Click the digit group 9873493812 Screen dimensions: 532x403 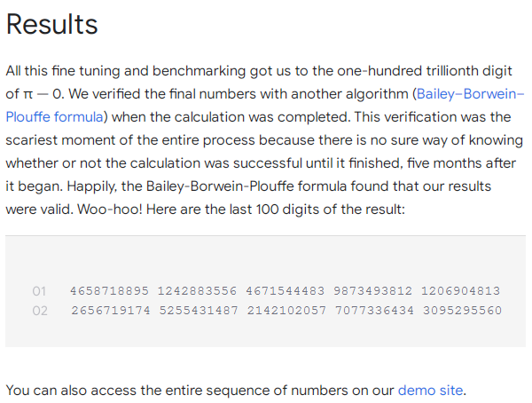click(x=372, y=290)
